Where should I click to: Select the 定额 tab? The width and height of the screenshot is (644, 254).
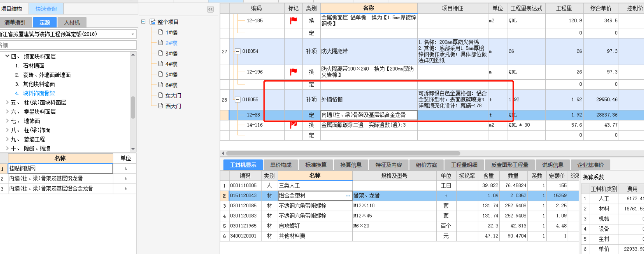[x=45, y=22]
